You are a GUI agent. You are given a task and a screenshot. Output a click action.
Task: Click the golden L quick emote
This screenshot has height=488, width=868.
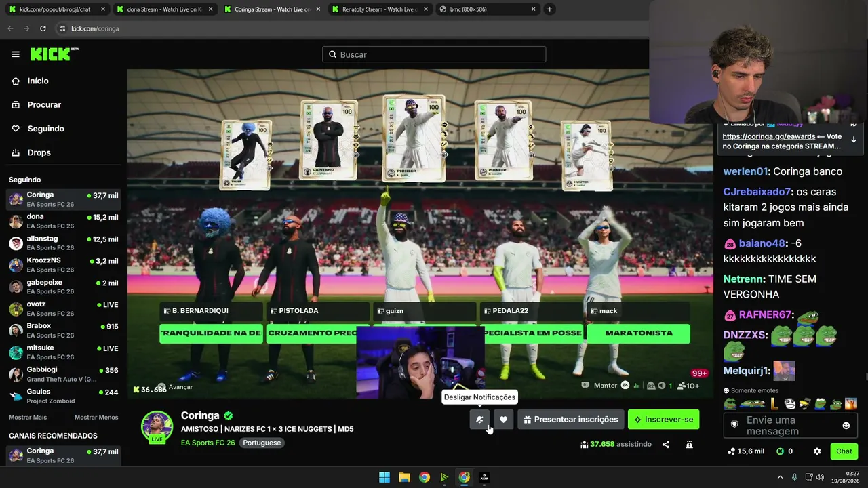[x=774, y=404]
